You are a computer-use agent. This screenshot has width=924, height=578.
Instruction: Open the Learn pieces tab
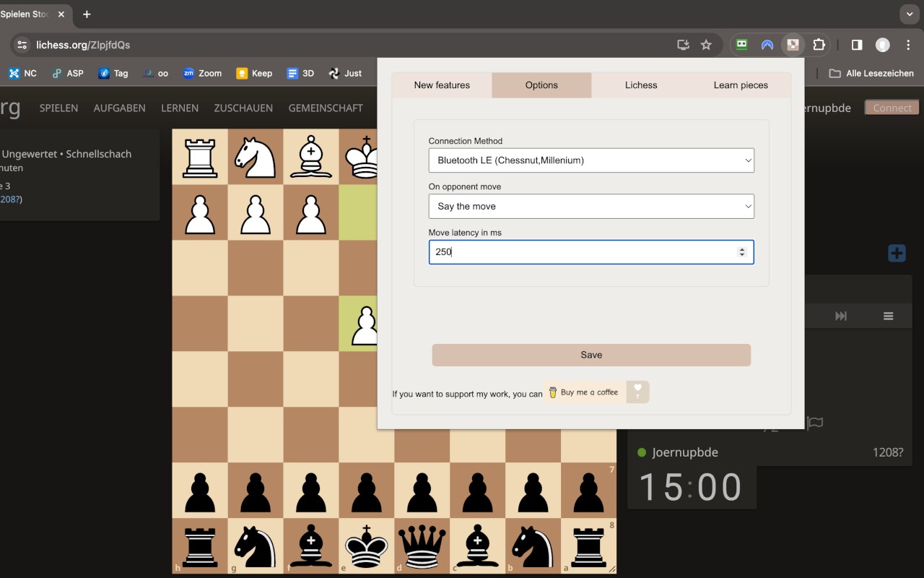coord(740,85)
